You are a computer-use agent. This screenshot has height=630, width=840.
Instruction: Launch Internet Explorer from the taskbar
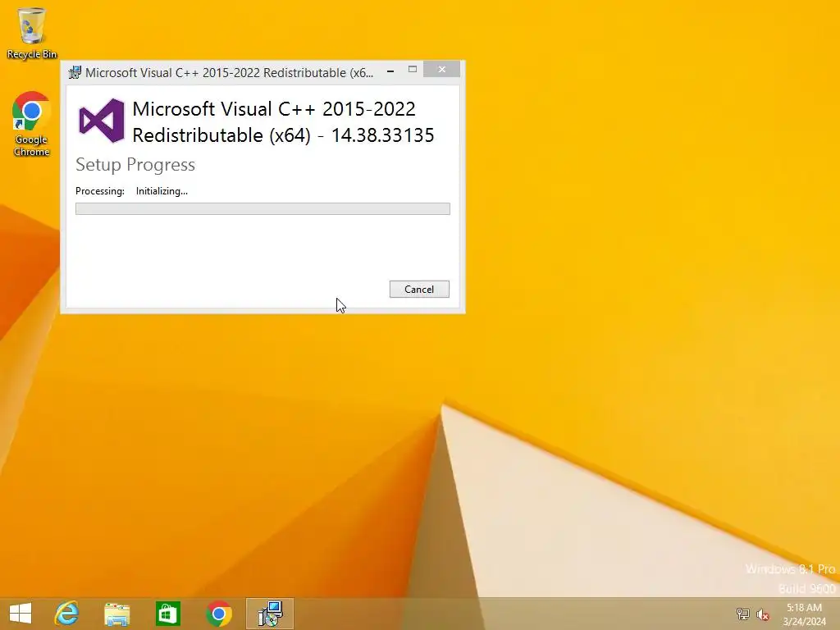(x=66, y=614)
